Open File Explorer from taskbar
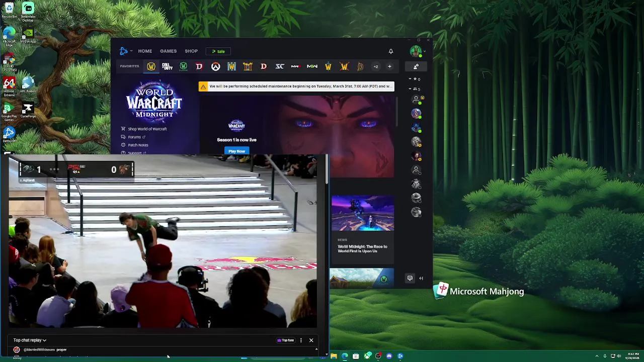Image resolution: width=644 pixels, height=362 pixels. pos(334,356)
